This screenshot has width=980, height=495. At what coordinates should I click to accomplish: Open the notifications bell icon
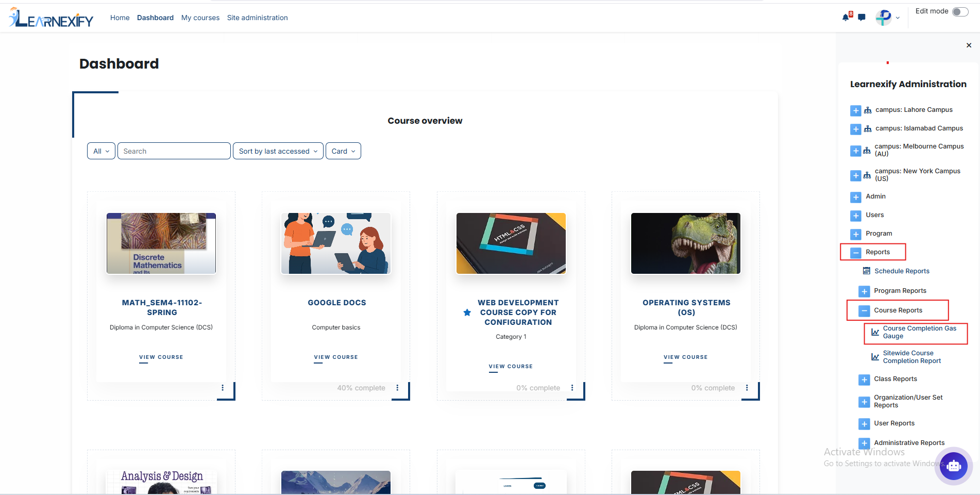[x=846, y=18]
